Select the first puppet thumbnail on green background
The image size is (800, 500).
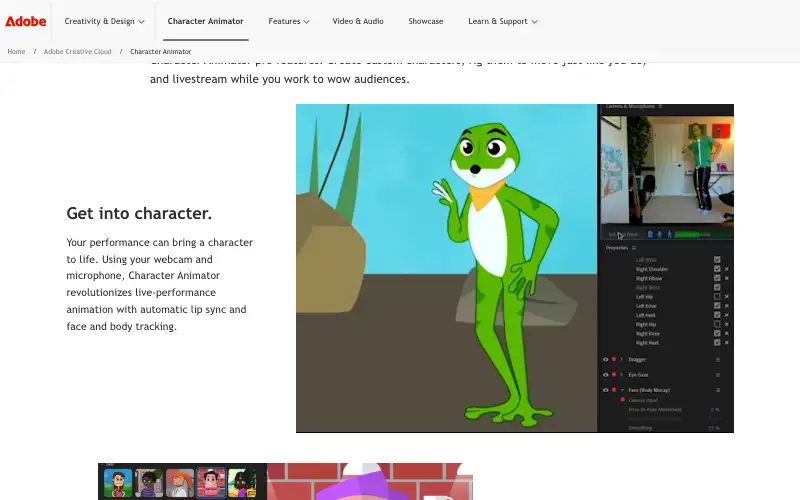click(x=118, y=483)
